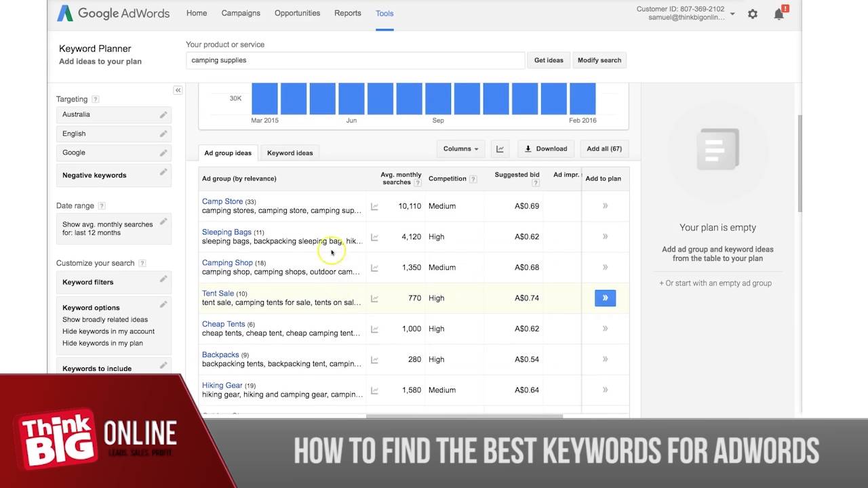Screen dimensions: 868x488
Task: Open the Reports menu
Action: coord(348,13)
